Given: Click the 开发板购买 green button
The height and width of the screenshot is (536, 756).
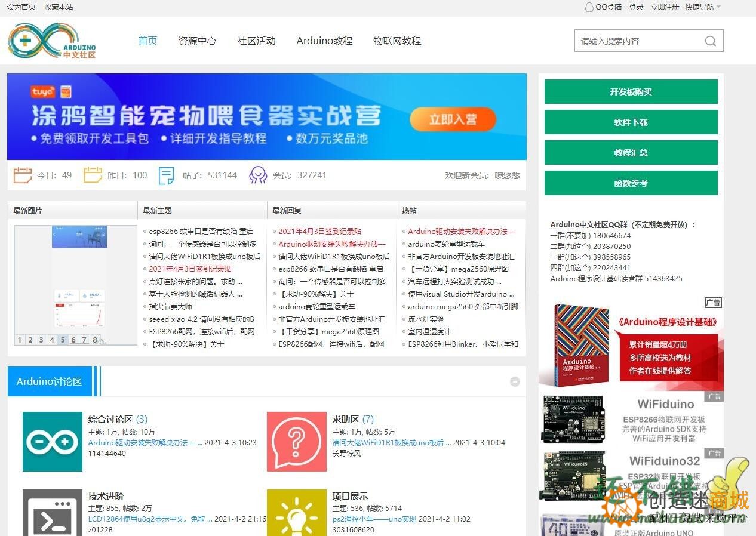Looking at the screenshot, I should 631,92.
